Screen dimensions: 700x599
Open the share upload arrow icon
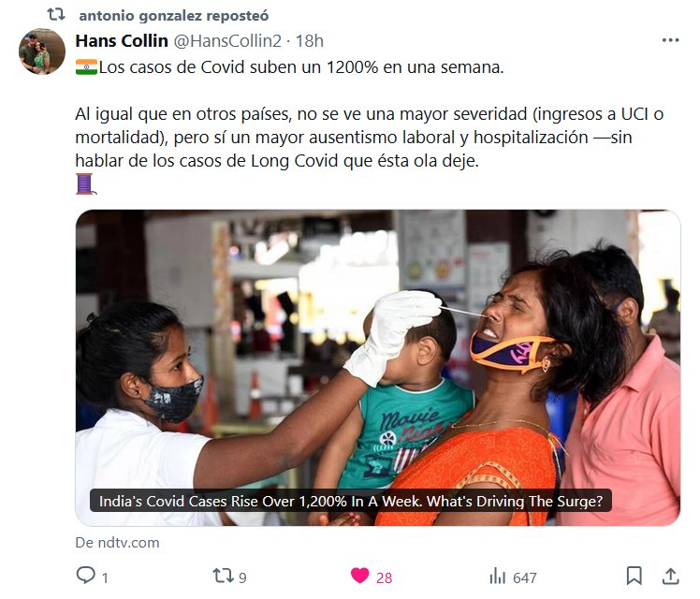pyautogui.click(x=670, y=576)
